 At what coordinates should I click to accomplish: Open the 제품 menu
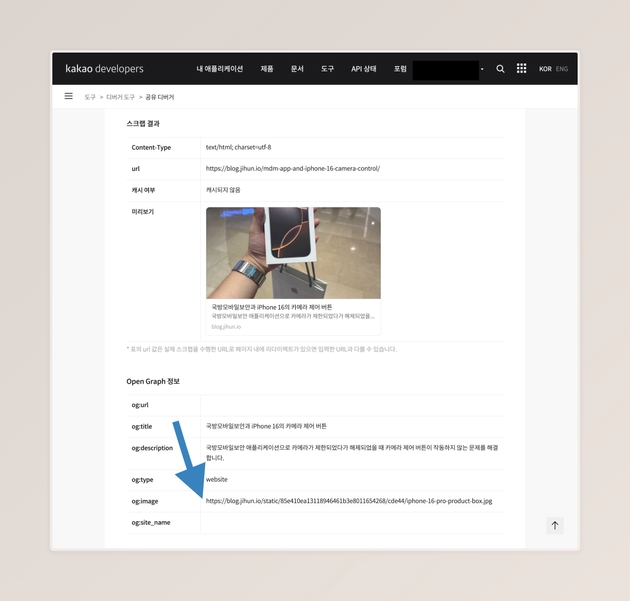[267, 69]
